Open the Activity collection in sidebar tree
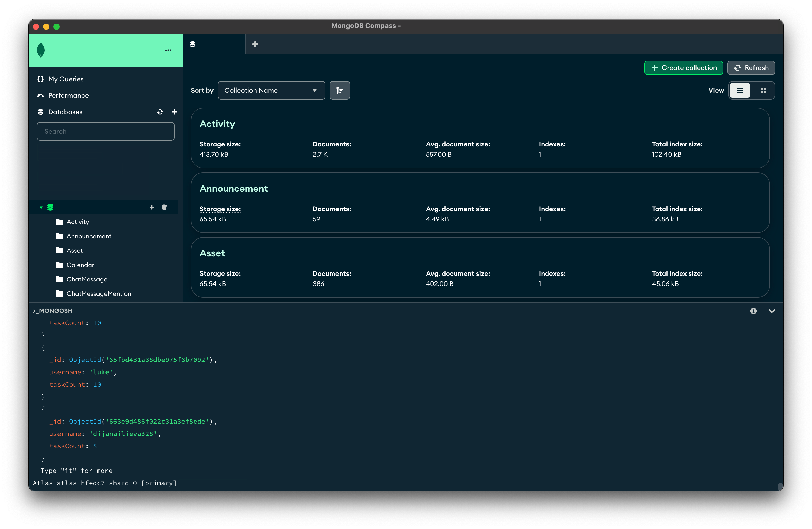 click(78, 222)
